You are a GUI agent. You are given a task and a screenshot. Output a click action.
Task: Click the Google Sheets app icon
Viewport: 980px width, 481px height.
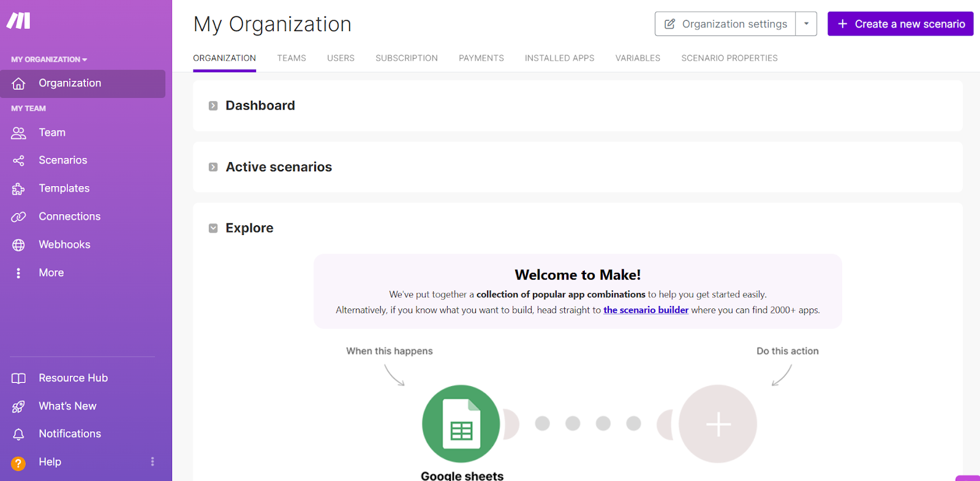[461, 423]
